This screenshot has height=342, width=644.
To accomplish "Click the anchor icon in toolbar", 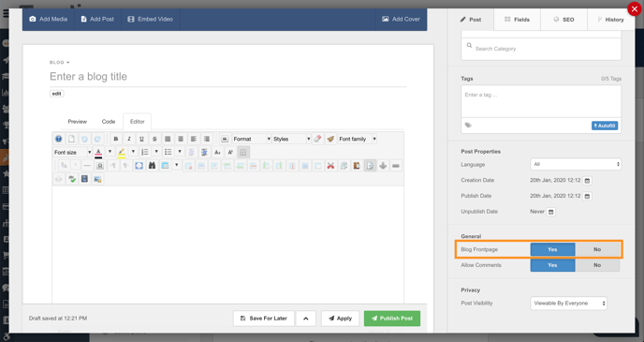I will click(x=383, y=166).
